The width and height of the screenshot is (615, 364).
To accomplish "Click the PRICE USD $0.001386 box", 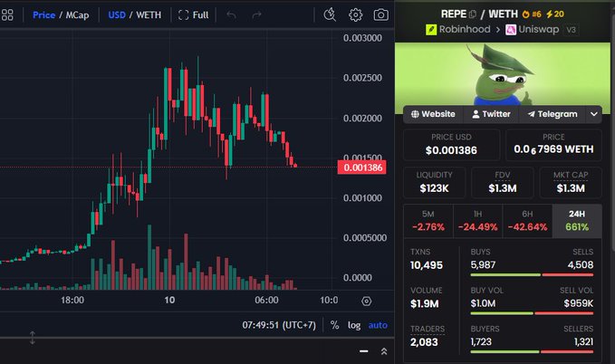I will click(x=451, y=145).
